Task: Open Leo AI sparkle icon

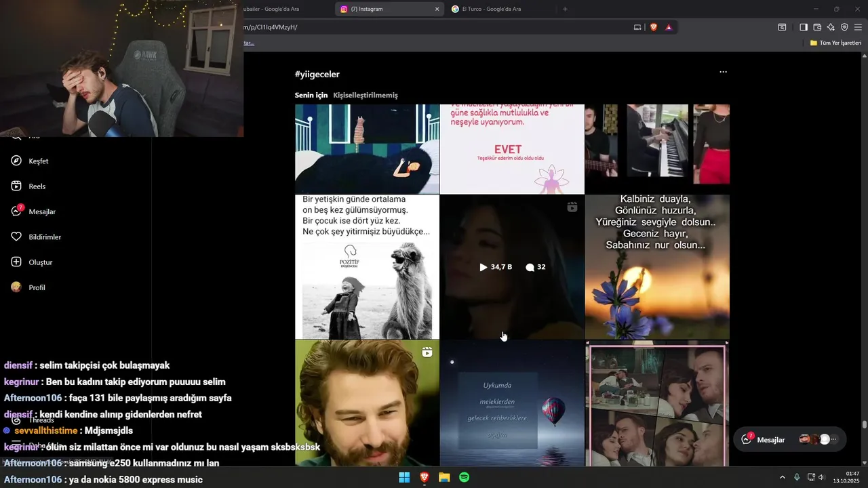Action: click(831, 27)
